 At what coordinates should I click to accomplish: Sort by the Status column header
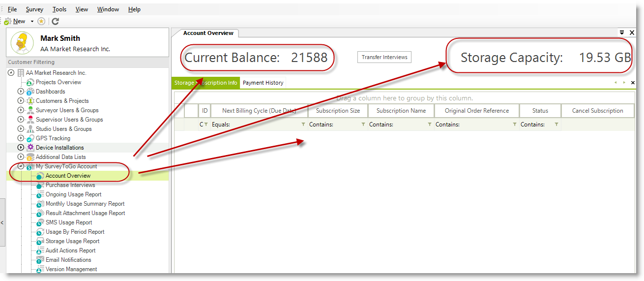click(x=540, y=111)
